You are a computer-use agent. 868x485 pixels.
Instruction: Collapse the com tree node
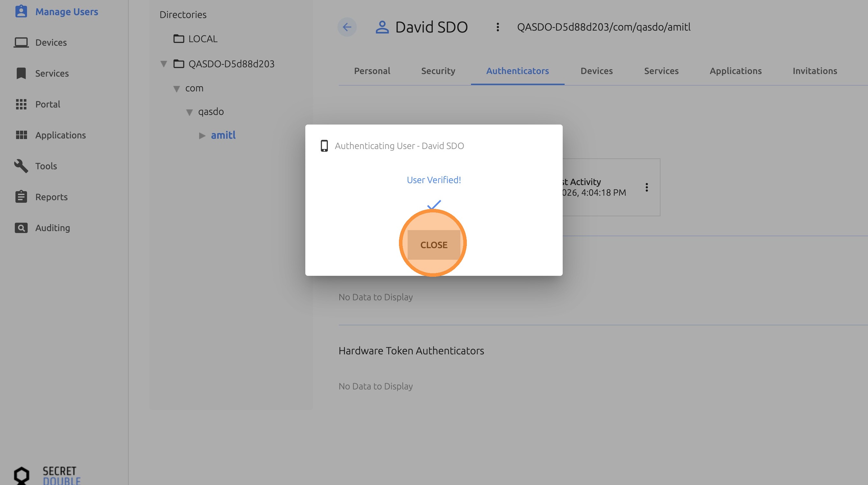click(x=177, y=89)
